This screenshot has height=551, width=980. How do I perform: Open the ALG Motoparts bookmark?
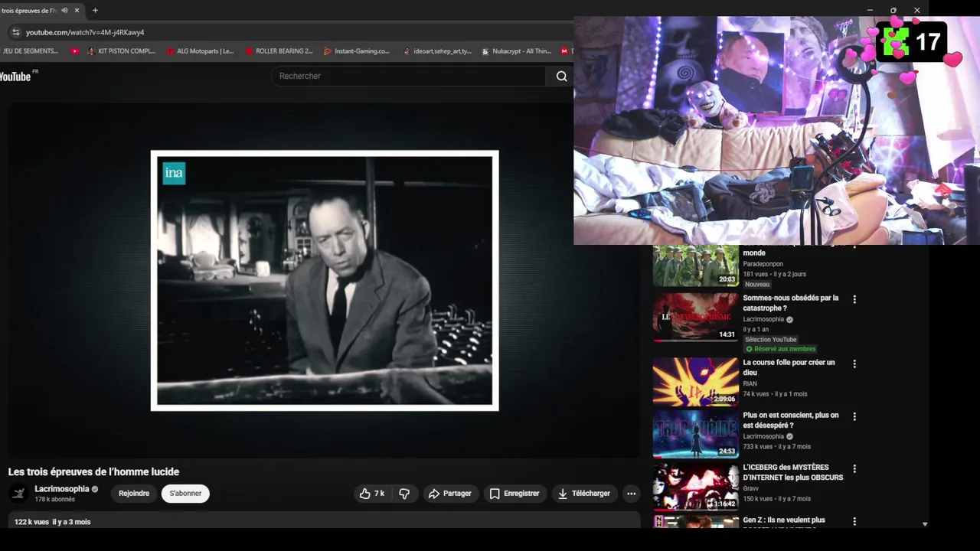200,51
